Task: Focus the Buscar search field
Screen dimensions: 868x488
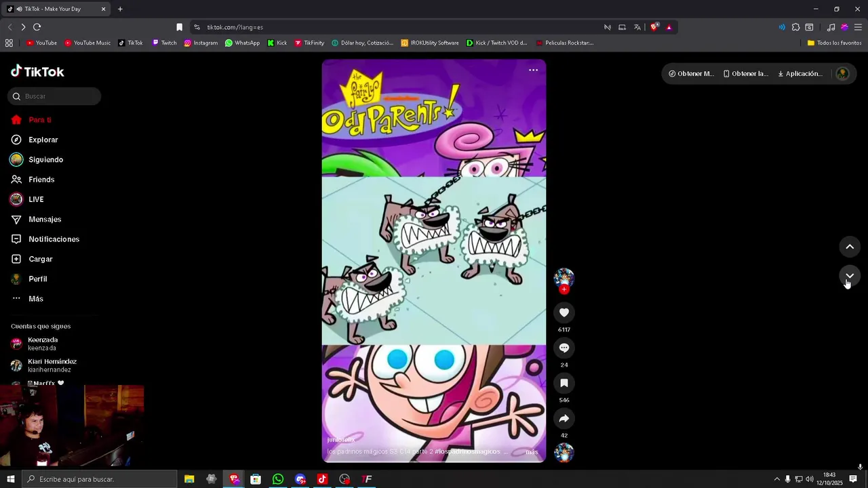Action: pyautogui.click(x=54, y=96)
